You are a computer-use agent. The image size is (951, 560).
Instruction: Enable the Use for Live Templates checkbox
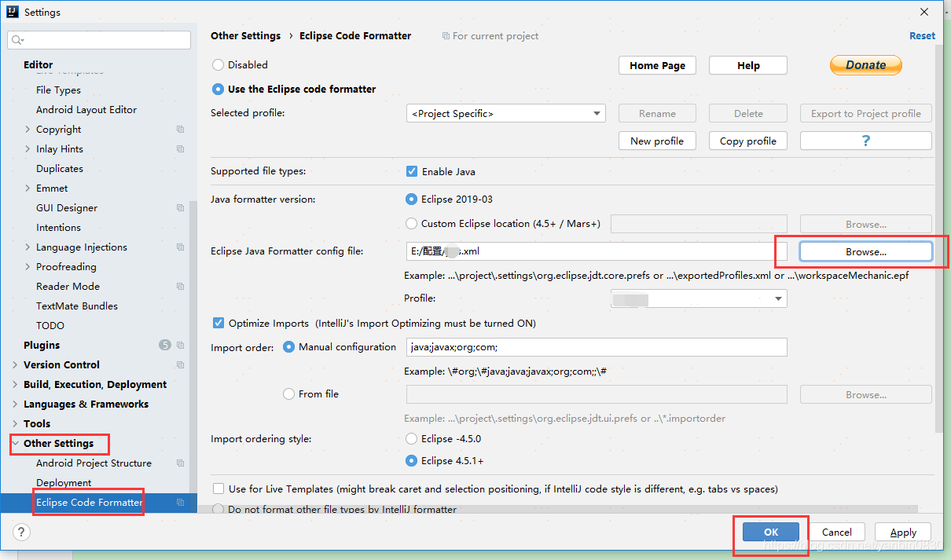pos(218,489)
